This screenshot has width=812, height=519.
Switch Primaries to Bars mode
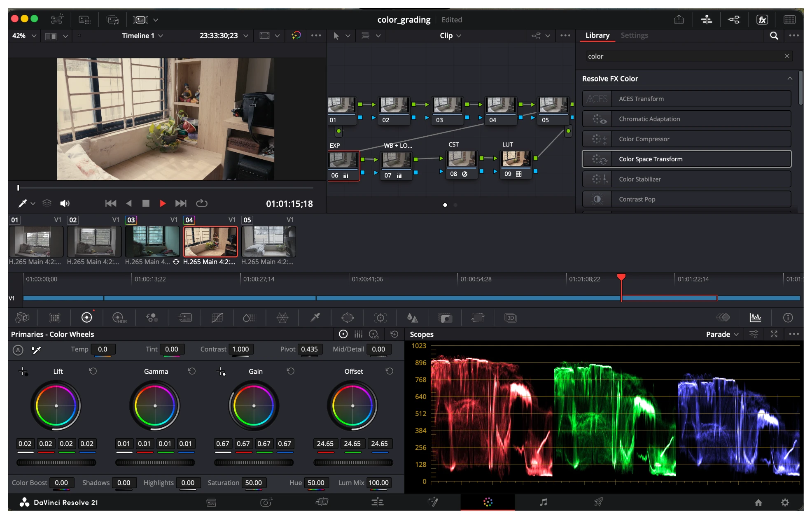tap(359, 334)
